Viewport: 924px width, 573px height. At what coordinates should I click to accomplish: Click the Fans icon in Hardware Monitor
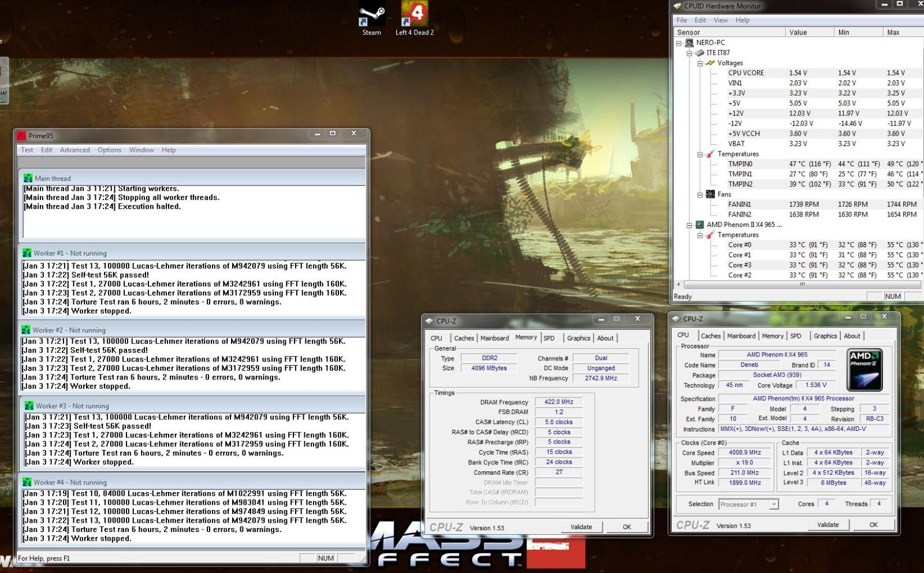coord(710,195)
